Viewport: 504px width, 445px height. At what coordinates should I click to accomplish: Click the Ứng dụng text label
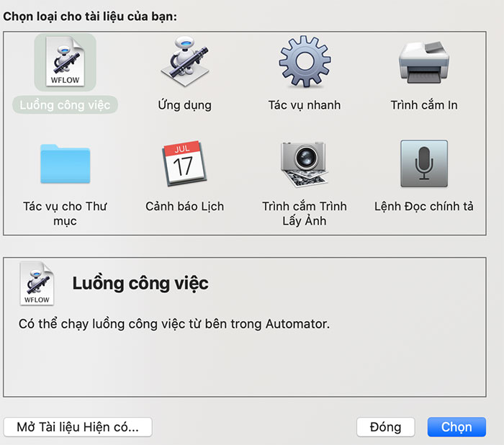(185, 105)
